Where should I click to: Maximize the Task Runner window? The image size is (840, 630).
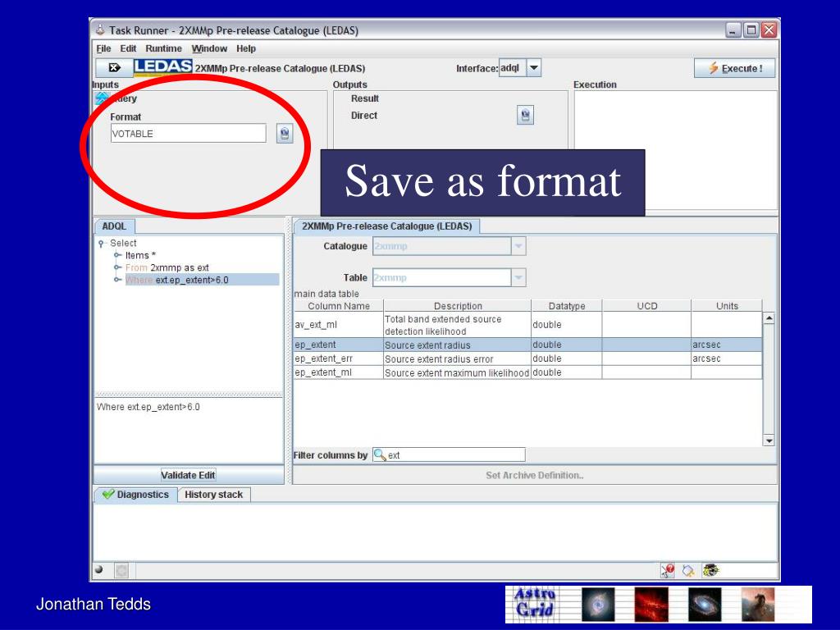coord(751,30)
